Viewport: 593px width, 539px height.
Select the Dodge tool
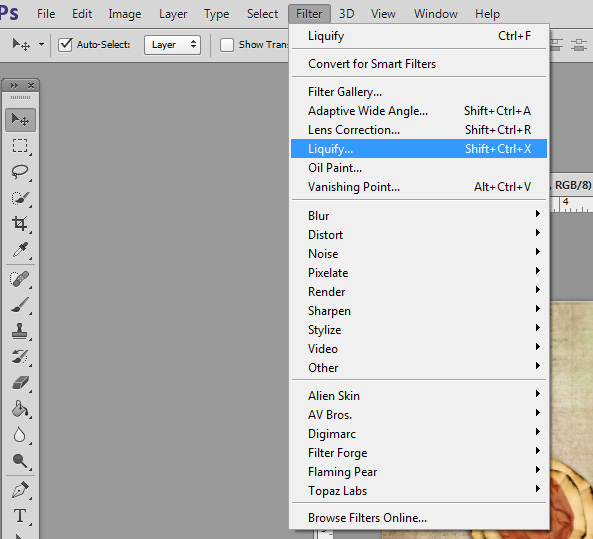click(20, 461)
